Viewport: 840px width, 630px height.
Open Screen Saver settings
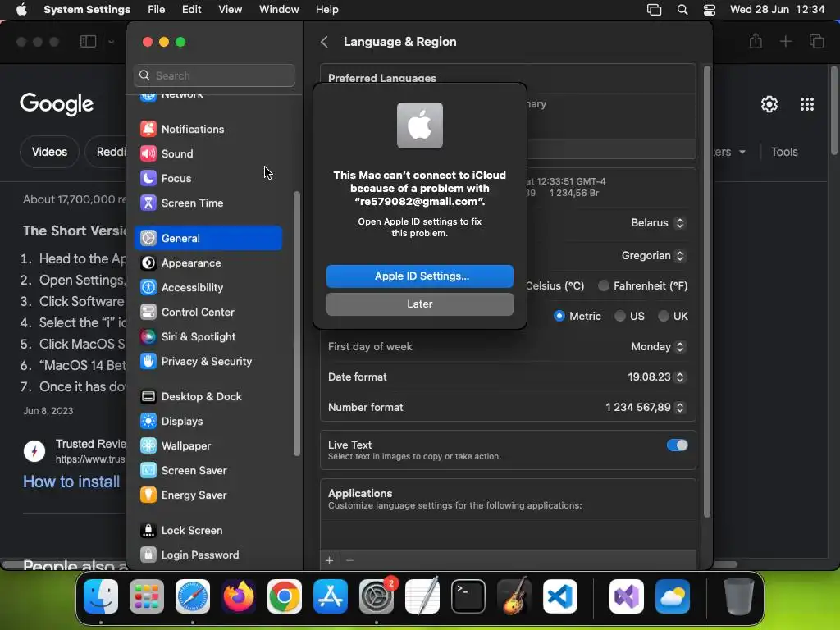coord(208,471)
